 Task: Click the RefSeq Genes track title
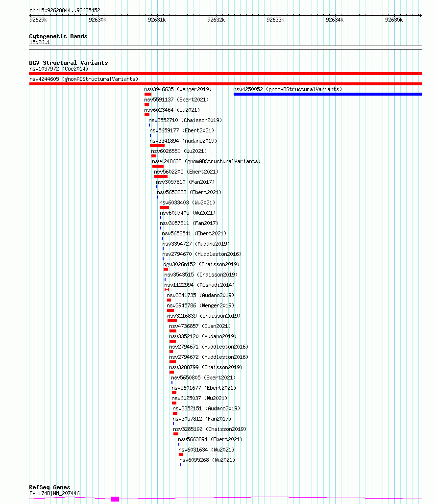(x=49, y=487)
